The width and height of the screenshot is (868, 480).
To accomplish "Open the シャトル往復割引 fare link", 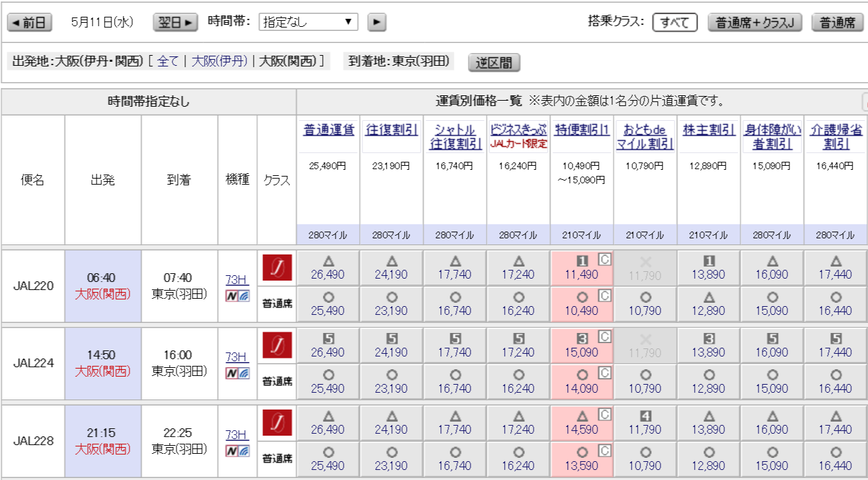I will [x=455, y=137].
